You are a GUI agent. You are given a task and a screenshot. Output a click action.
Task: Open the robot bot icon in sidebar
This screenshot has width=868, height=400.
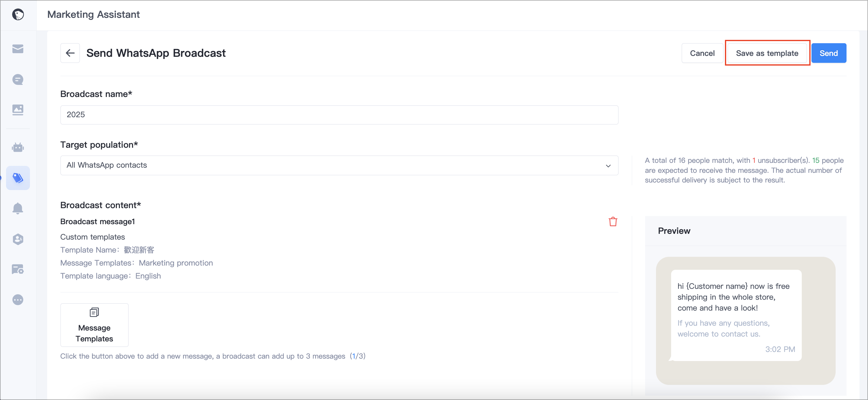18,147
